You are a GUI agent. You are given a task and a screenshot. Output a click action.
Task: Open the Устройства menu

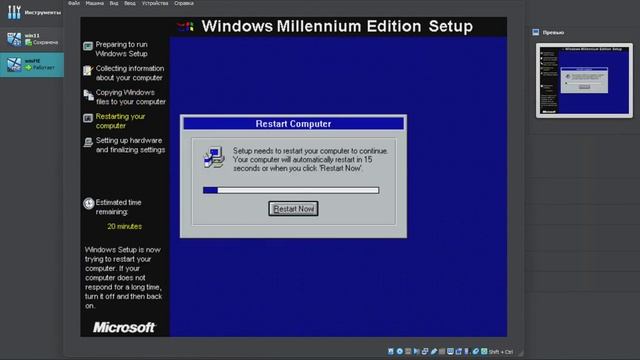[x=155, y=3]
